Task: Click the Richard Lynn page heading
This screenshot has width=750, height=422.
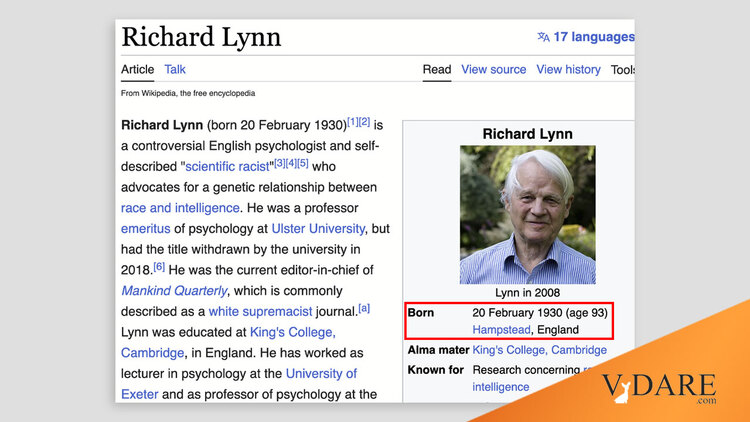Action: pyautogui.click(x=201, y=37)
